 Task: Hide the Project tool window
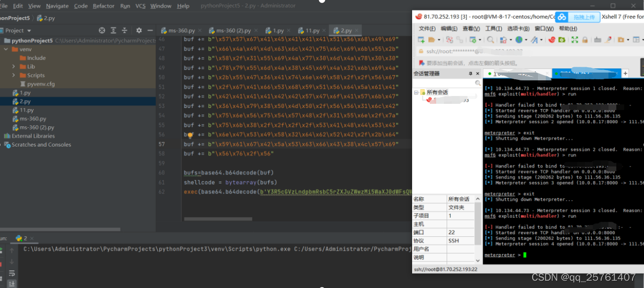tap(150, 30)
